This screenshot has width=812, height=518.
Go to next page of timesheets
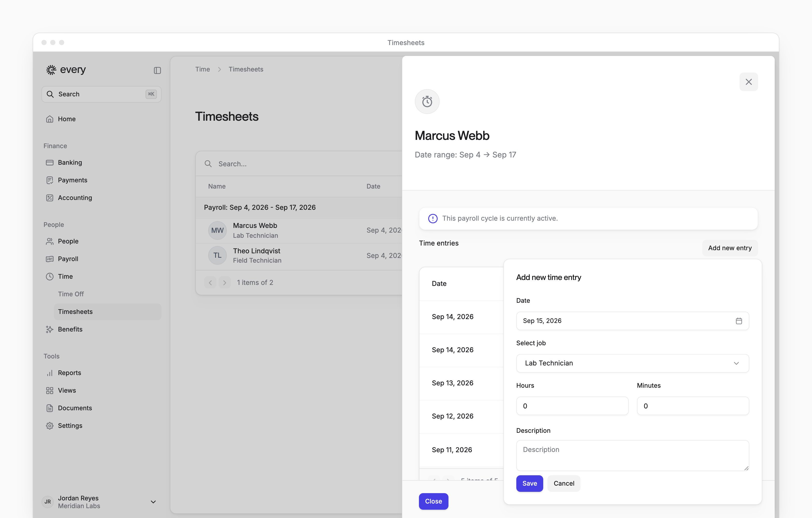tap(224, 282)
